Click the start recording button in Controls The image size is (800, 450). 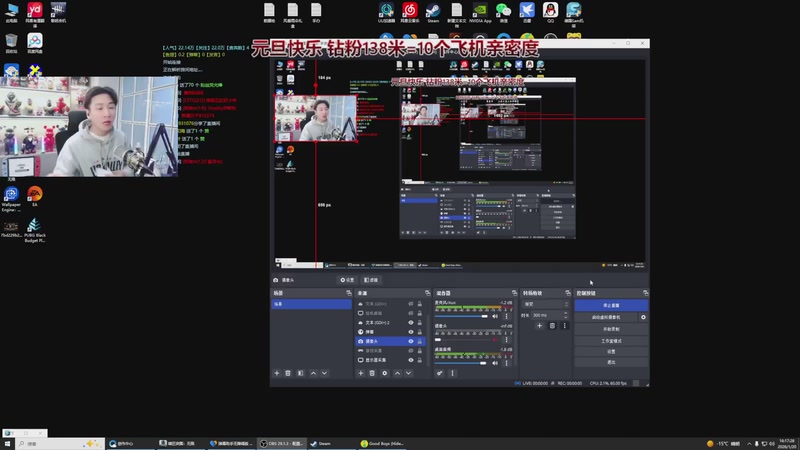point(611,329)
